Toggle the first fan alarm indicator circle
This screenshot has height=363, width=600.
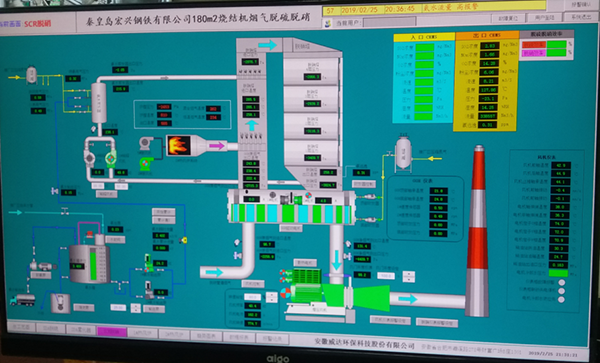(562, 283)
